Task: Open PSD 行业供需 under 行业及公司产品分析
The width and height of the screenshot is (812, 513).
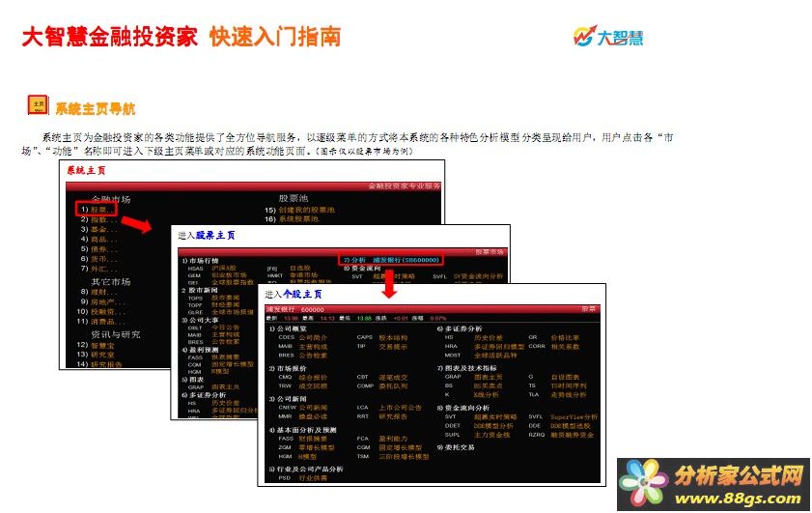Action: pos(302,478)
